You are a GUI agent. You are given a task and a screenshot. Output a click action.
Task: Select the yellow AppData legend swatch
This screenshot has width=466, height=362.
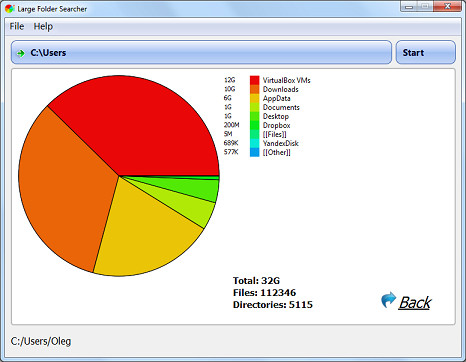[x=254, y=98]
